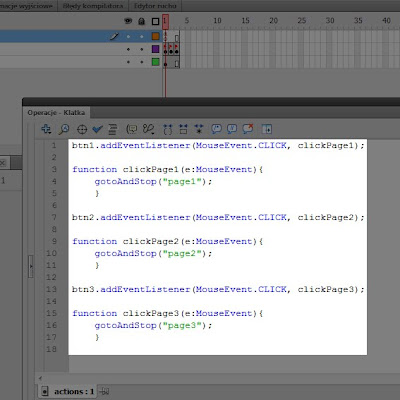This screenshot has width=400, height=400.
Task: Collapse code between braces icon
Action: tap(168, 129)
